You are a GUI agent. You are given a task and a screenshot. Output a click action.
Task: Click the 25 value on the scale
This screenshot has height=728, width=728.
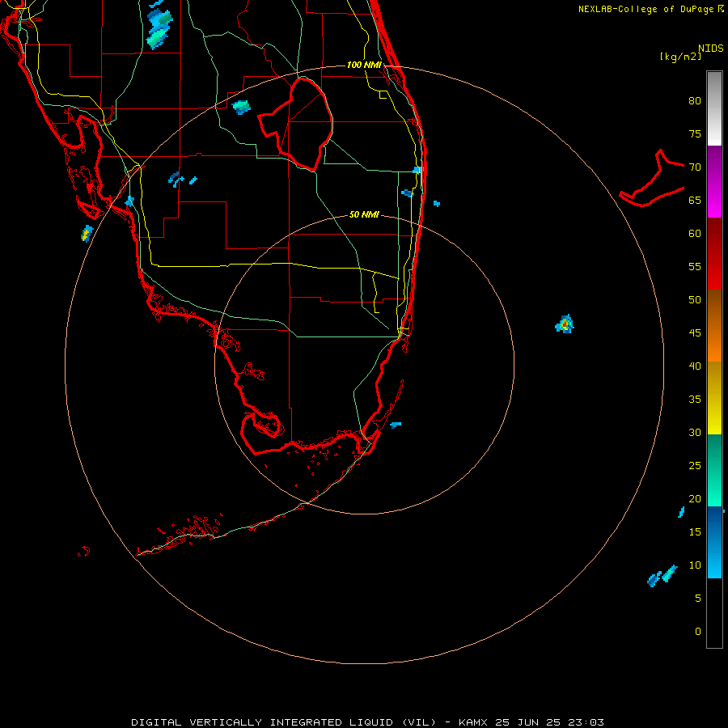(x=695, y=465)
